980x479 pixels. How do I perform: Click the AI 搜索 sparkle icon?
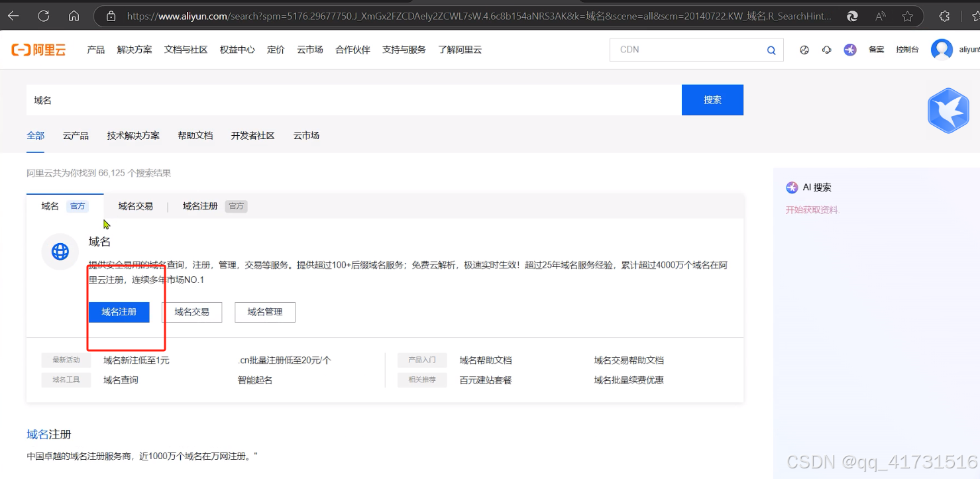(x=792, y=187)
